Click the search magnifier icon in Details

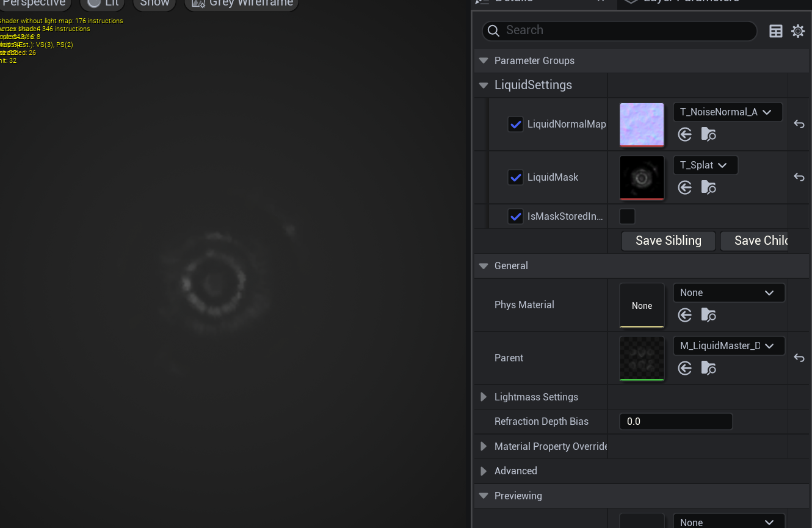click(x=494, y=31)
